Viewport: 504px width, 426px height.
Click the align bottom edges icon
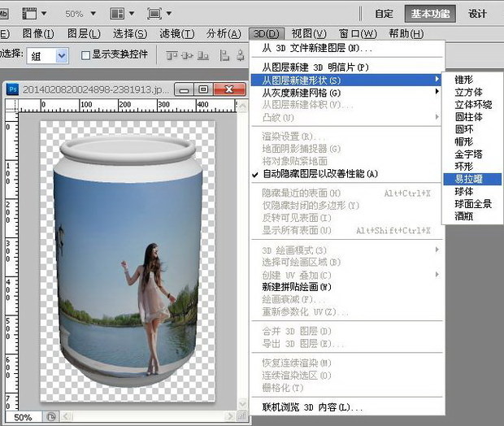(203, 56)
